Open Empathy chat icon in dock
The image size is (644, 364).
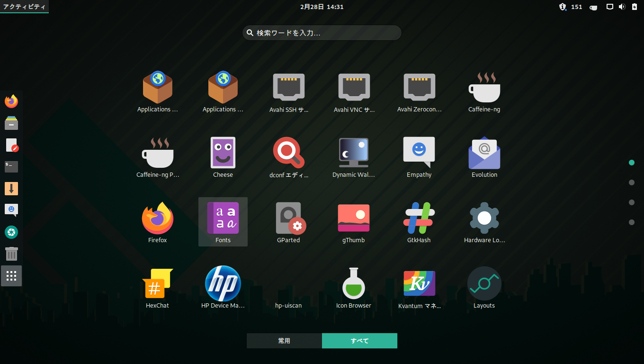click(x=11, y=210)
